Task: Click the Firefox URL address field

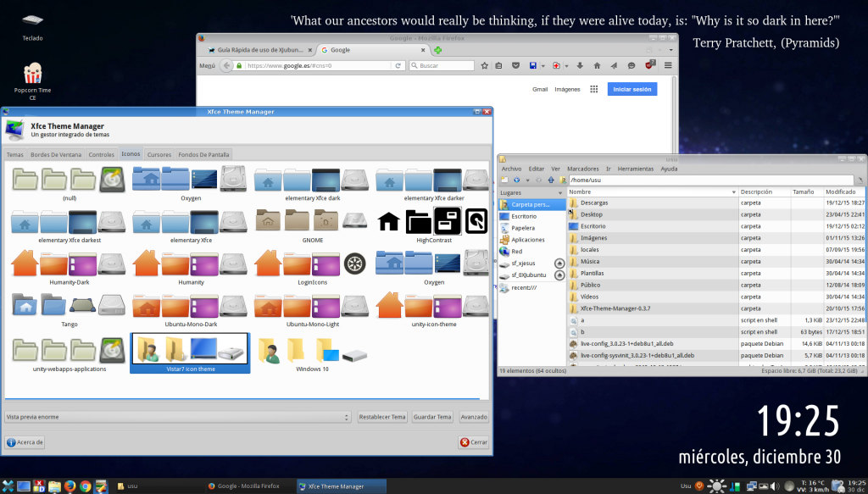Action: click(319, 65)
